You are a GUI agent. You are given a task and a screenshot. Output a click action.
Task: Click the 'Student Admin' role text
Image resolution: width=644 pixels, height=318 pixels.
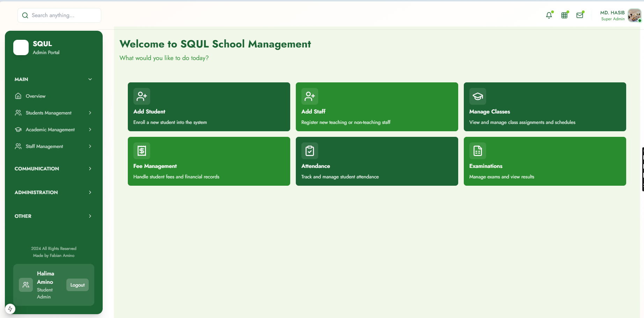coord(45,293)
